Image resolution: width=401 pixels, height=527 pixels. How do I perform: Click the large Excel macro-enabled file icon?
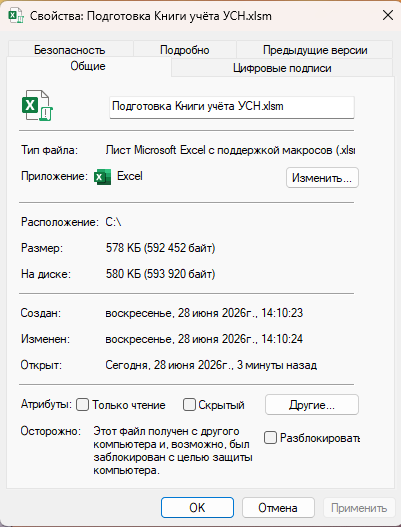coord(37,106)
